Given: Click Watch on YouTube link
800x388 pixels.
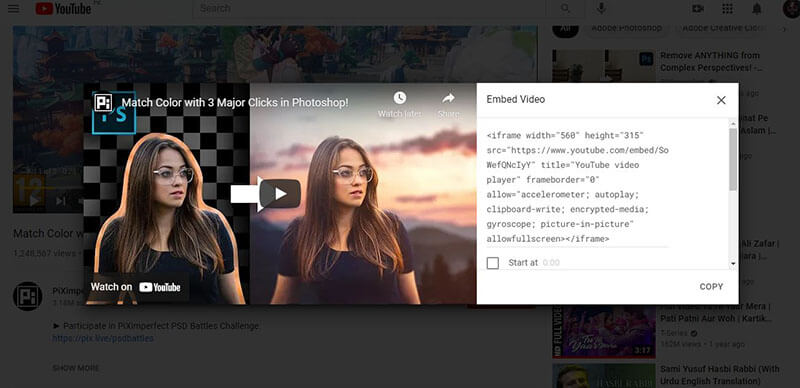Looking at the screenshot, I should (x=135, y=287).
